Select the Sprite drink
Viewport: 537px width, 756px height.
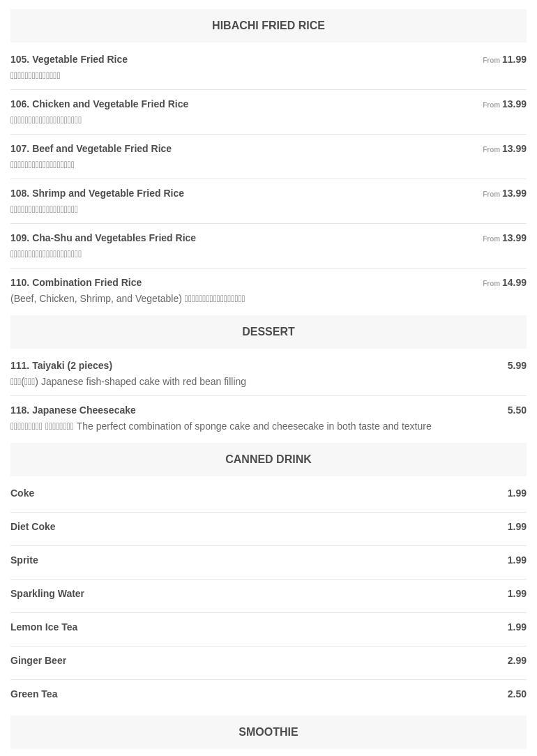point(268,560)
